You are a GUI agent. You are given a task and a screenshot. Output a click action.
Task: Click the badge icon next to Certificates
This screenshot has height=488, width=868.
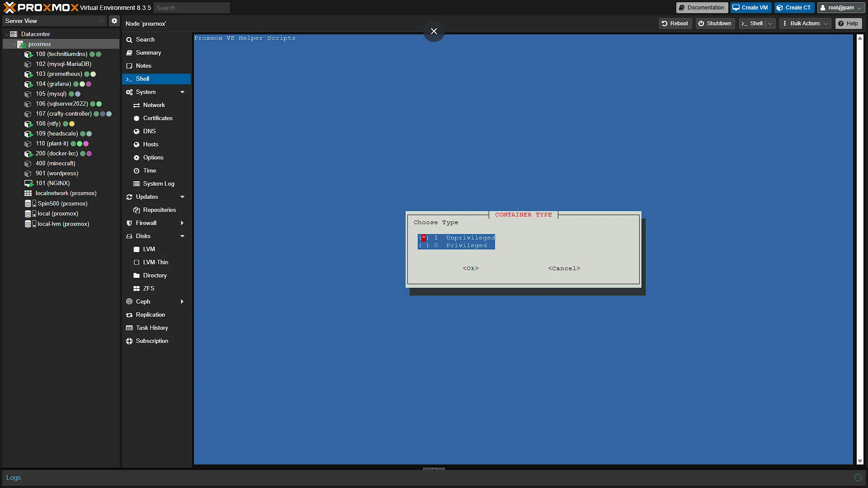[x=137, y=118]
